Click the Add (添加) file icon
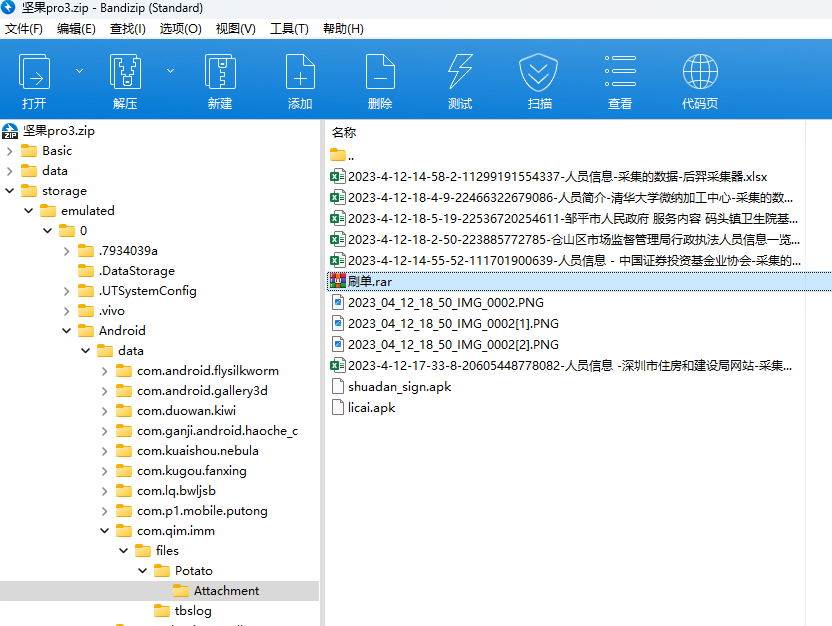The image size is (832, 626). click(x=300, y=72)
